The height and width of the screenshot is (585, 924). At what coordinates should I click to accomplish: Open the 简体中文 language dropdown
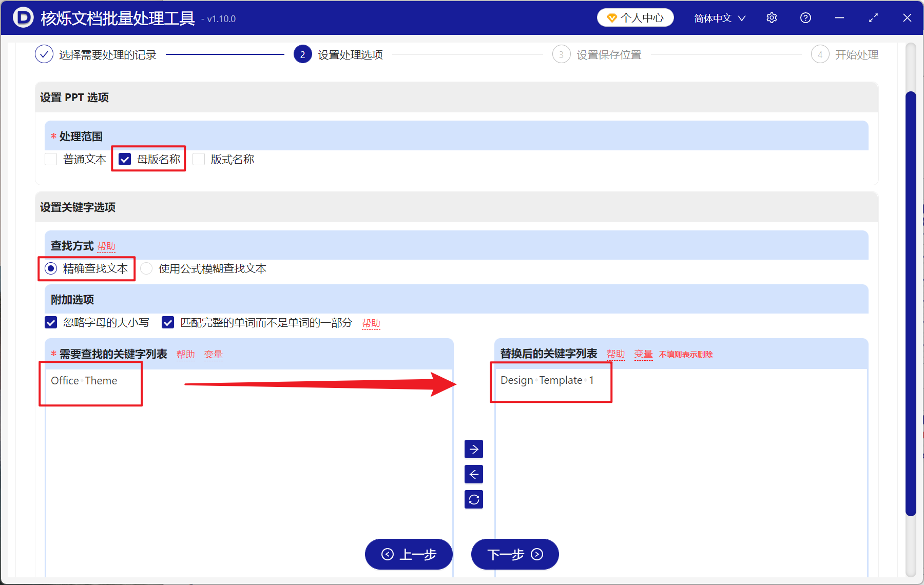coord(718,17)
